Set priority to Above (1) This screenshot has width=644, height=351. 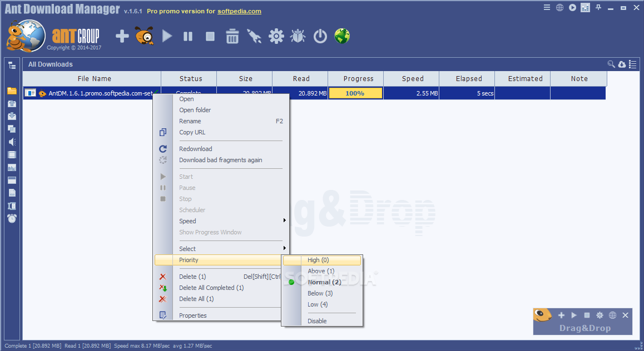tap(322, 271)
